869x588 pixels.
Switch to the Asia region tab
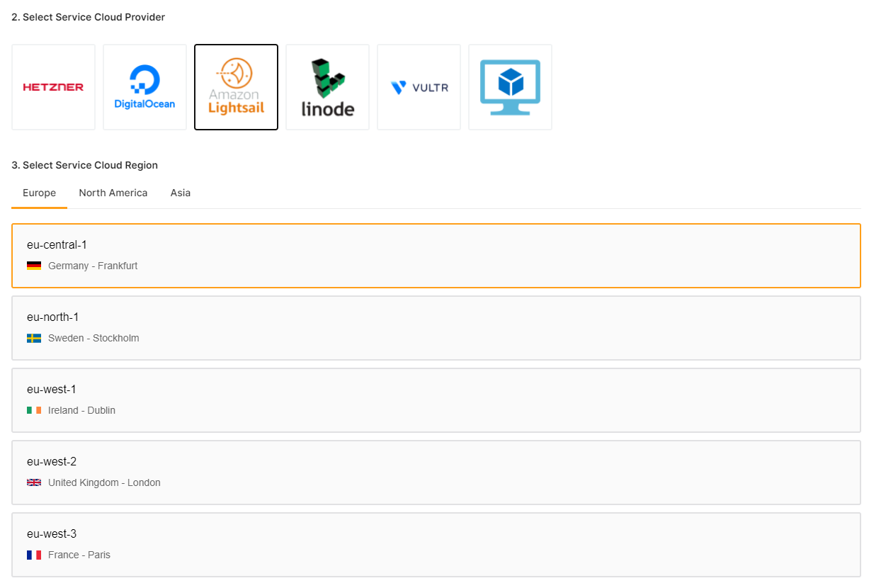click(181, 193)
